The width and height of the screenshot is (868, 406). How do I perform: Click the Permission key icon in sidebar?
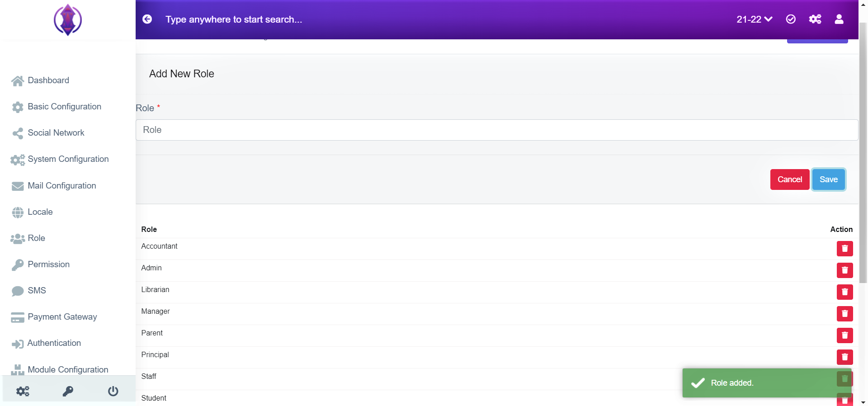pyautogui.click(x=18, y=265)
